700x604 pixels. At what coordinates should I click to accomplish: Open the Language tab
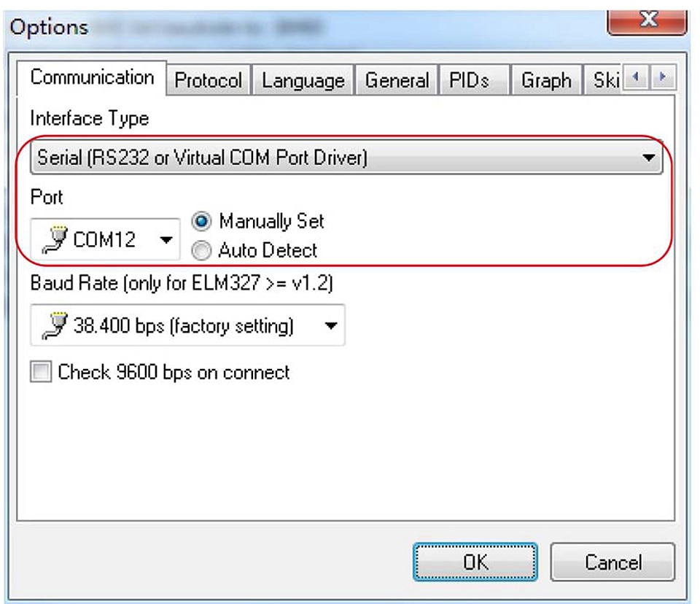(x=303, y=80)
